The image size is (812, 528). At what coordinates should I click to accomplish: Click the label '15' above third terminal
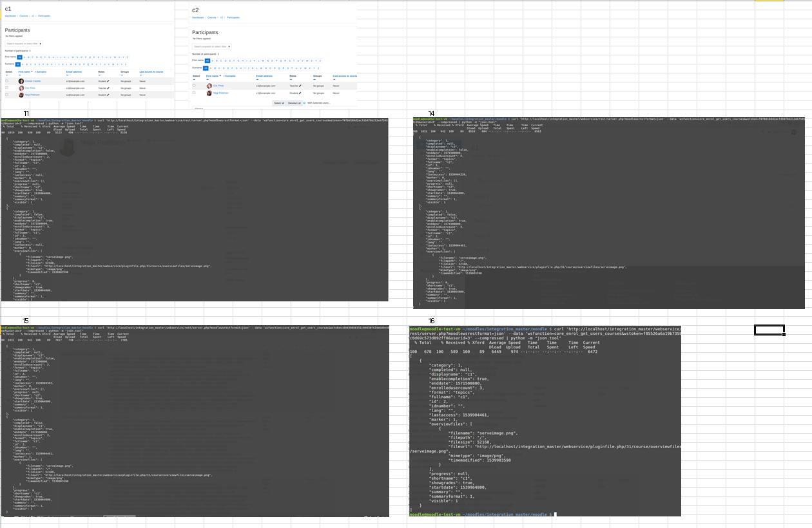point(26,321)
